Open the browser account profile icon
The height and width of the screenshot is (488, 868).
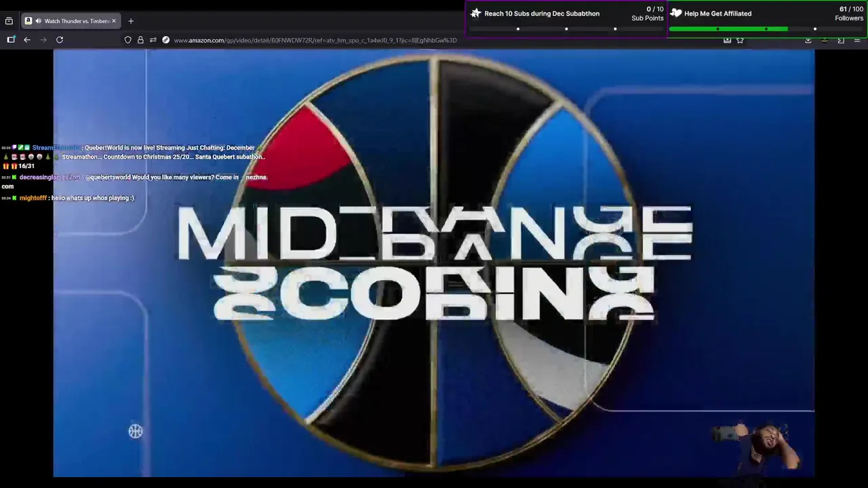click(825, 40)
